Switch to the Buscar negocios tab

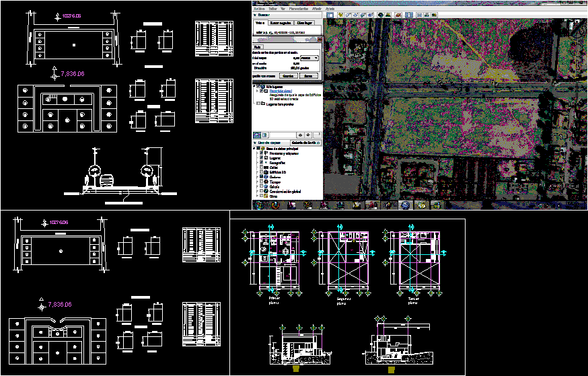pyautogui.click(x=281, y=22)
